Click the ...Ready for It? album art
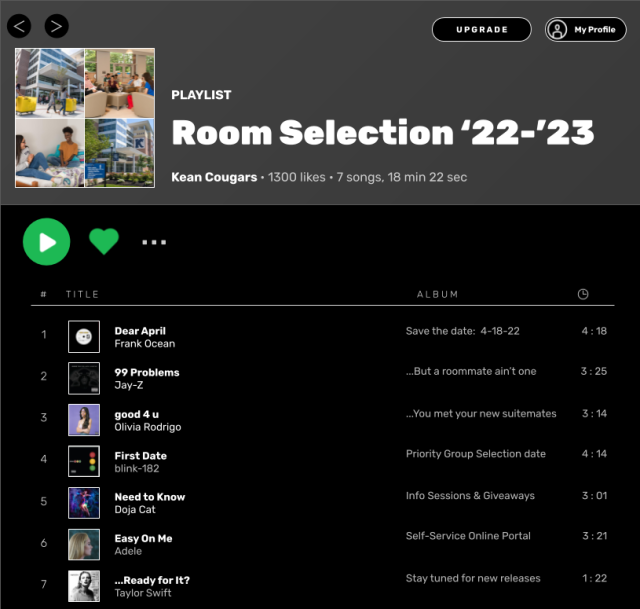Screen dimensions: 640x609 click(x=84, y=586)
